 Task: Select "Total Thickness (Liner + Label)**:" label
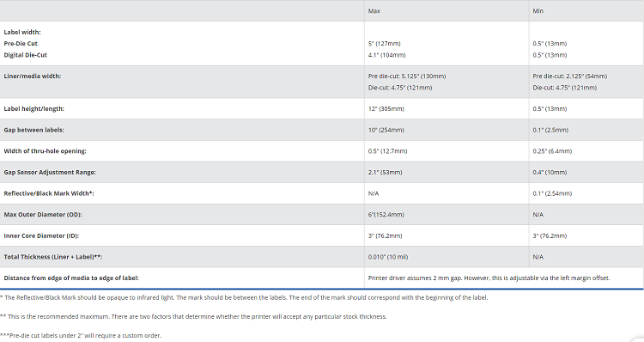pos(53,257)
